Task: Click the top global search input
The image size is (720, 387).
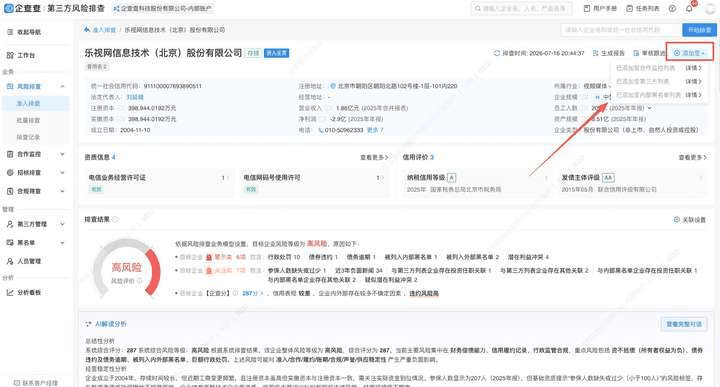Action: 522,8
